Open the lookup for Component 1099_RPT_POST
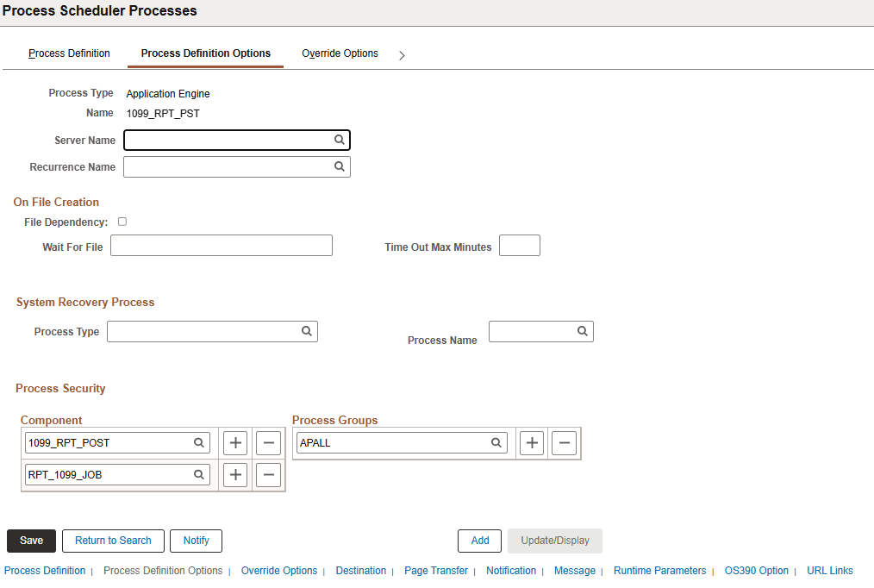Viewport: 874px width, 588px height. [200, 442]
